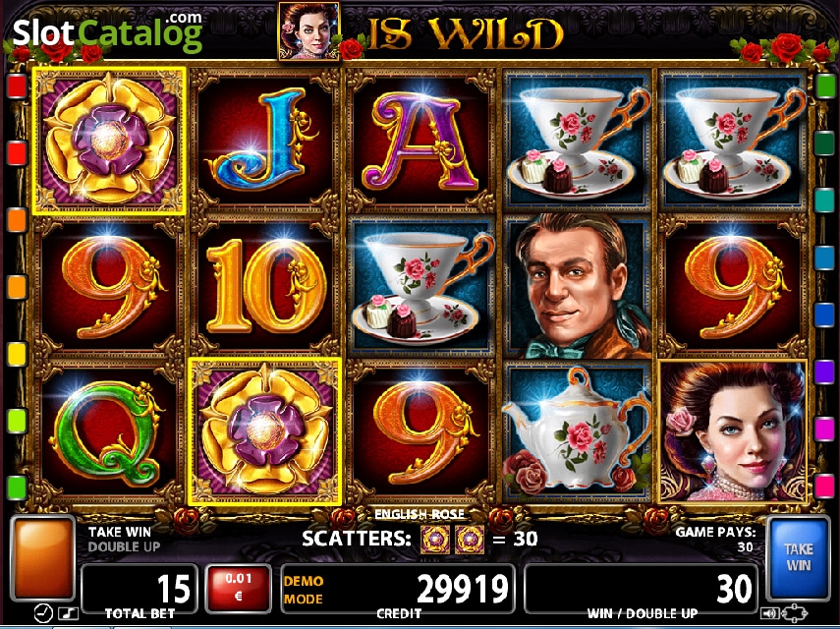Click the gentleman portrait symbol
Viewport: 840px width, 629px height.
[x=578, y=286]
